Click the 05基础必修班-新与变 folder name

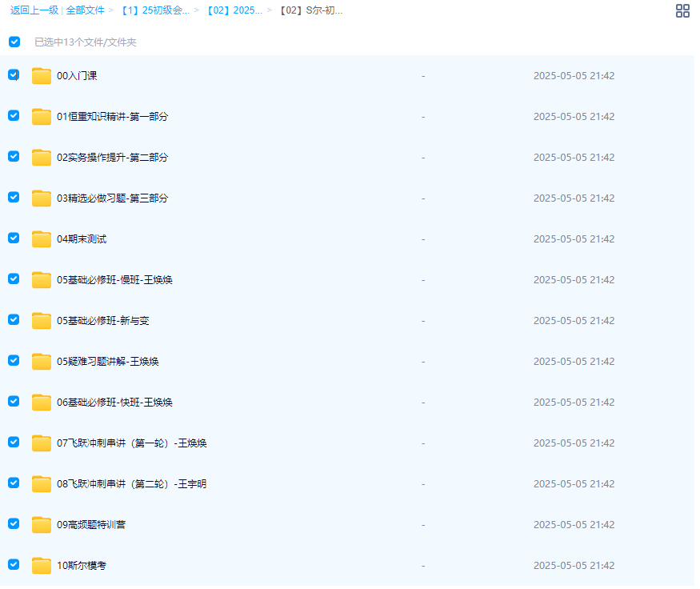[103, 321]
